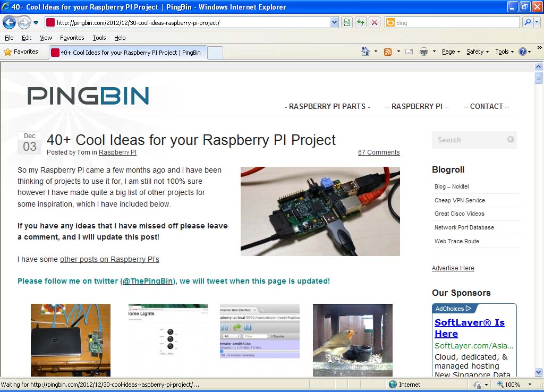Click scrollbar up arrow

pos(538,66)
